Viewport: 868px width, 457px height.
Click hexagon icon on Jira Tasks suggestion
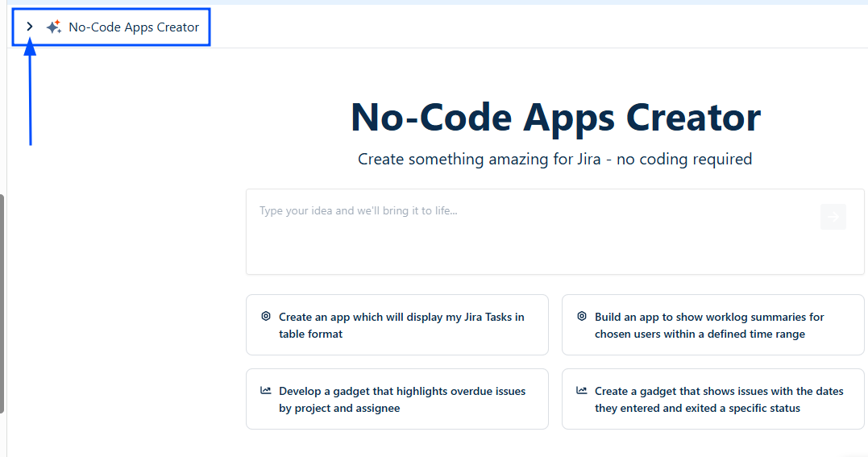tap(266, 317)
